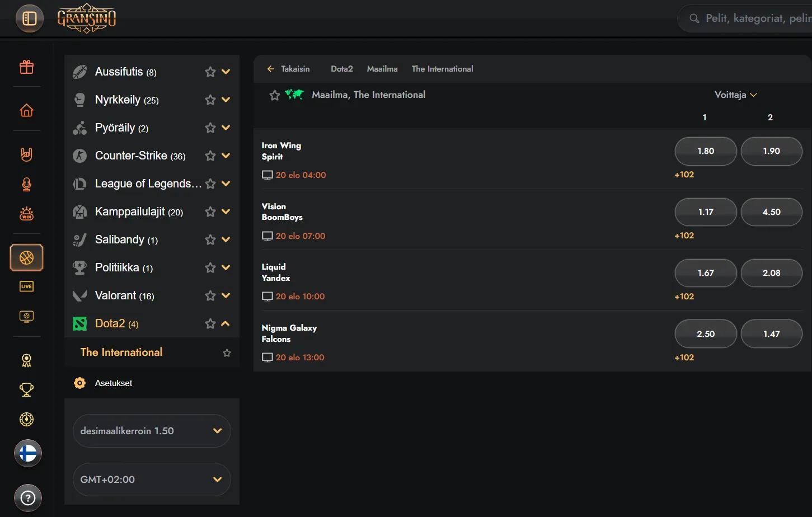Screen dimensions: 812x517
Task: Select the basketball sports icon
Action: pos(27,257)
